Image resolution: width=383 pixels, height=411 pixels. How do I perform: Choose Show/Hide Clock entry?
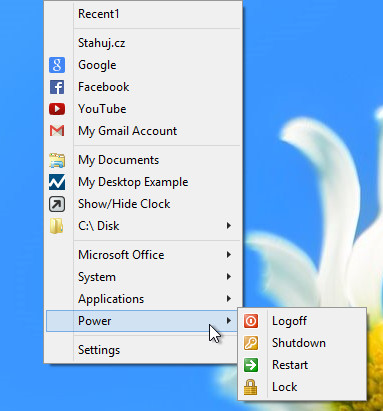(143, 204)
